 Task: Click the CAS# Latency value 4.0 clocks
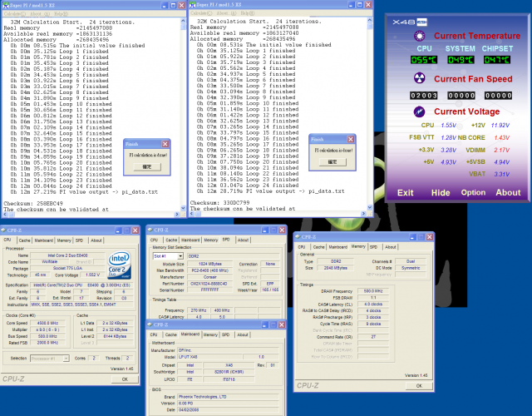coord(373,305)
